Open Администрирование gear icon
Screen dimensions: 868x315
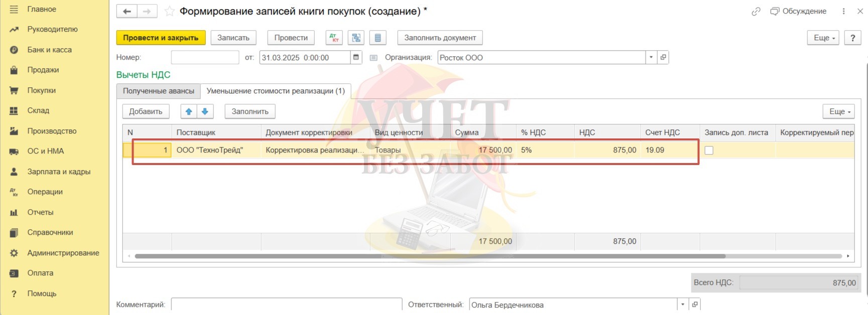click(14, 253)
